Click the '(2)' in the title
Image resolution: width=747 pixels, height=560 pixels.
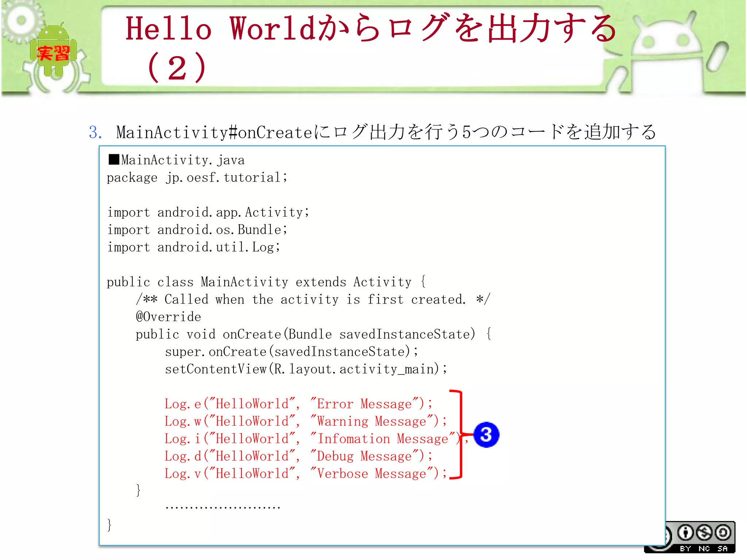[177, 68]
